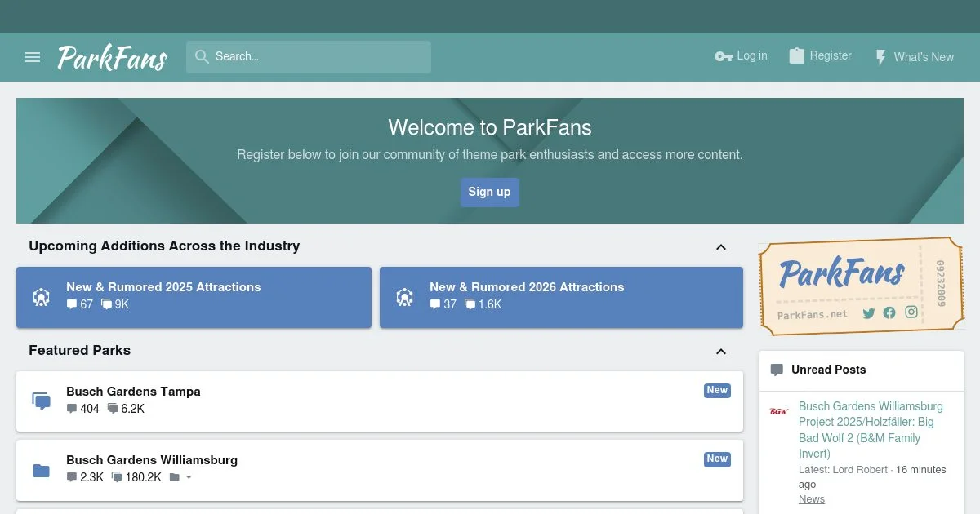The width and height of the screenshot is (980, 514).
Task: Click the 67 threads count for 2025 Attractions
Action: (80, 304)
